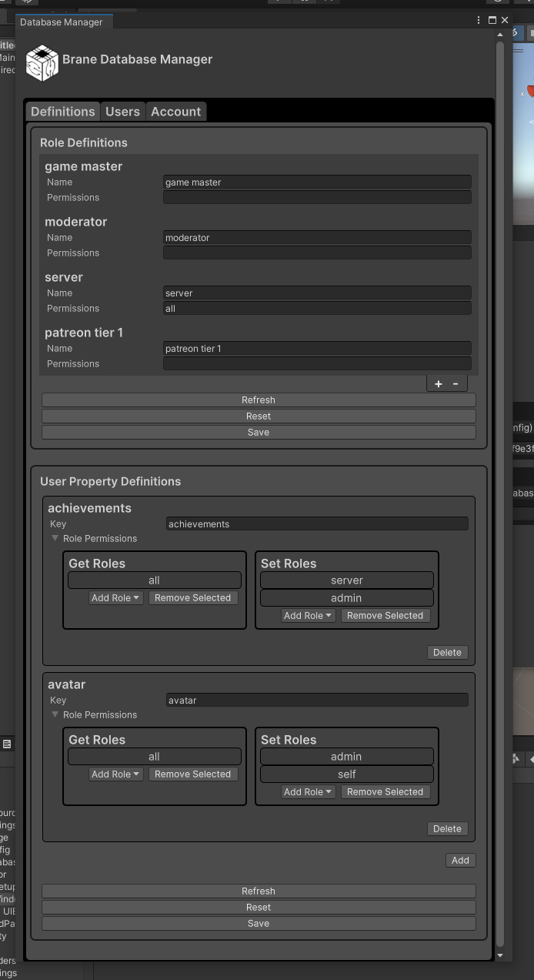Viewport: 534px width, 980px height.
Task: Click the scrollbar up arrow
Action: coord(500,35)
